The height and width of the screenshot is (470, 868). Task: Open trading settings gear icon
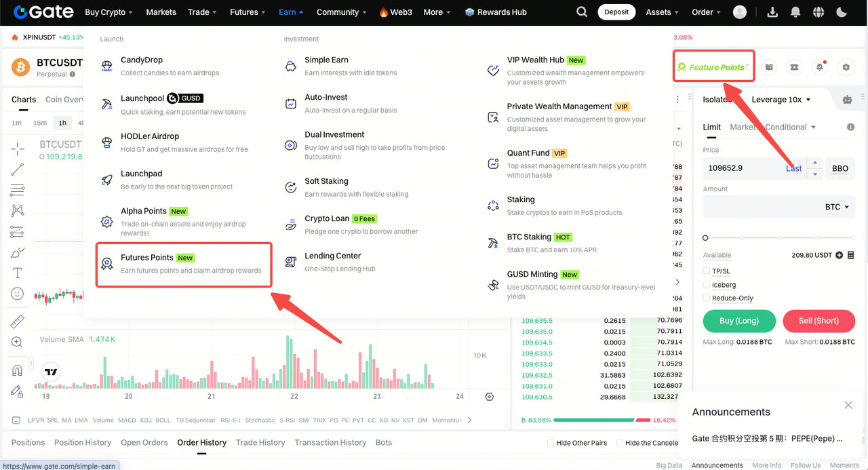coord(846,67)
